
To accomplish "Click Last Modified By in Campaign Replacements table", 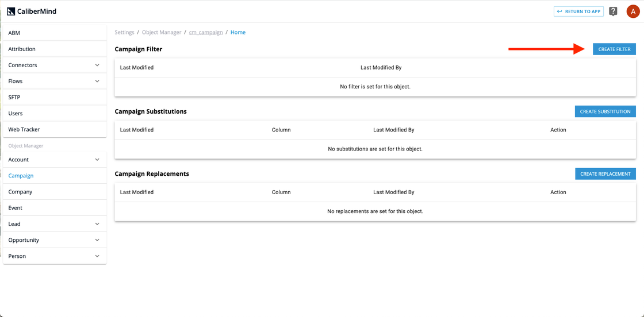I will (393, 192).
